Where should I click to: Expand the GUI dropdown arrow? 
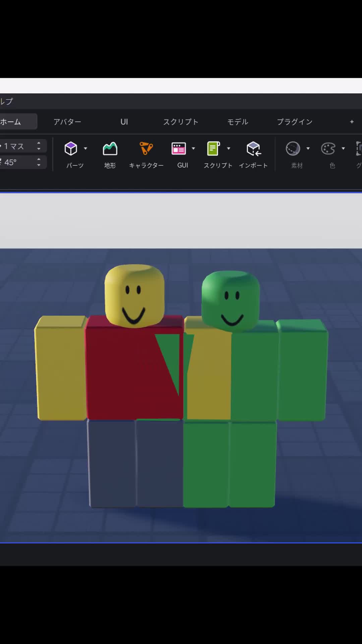point(193,148)
